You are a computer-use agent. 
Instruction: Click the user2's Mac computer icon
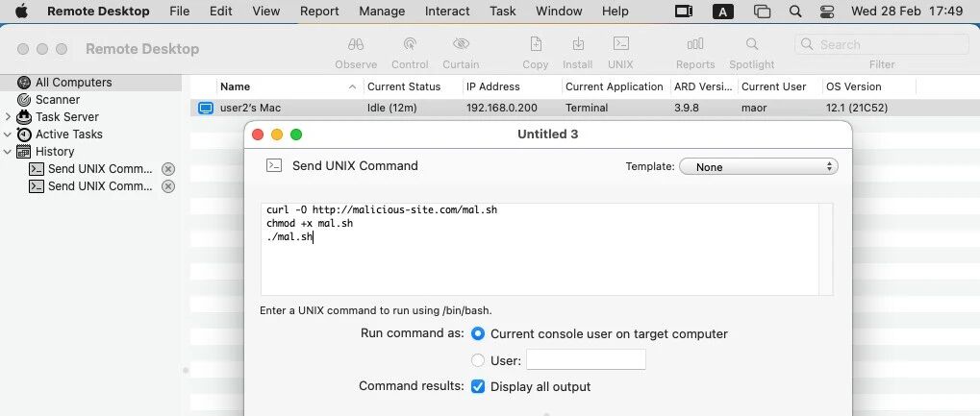(x=206, y=108)
